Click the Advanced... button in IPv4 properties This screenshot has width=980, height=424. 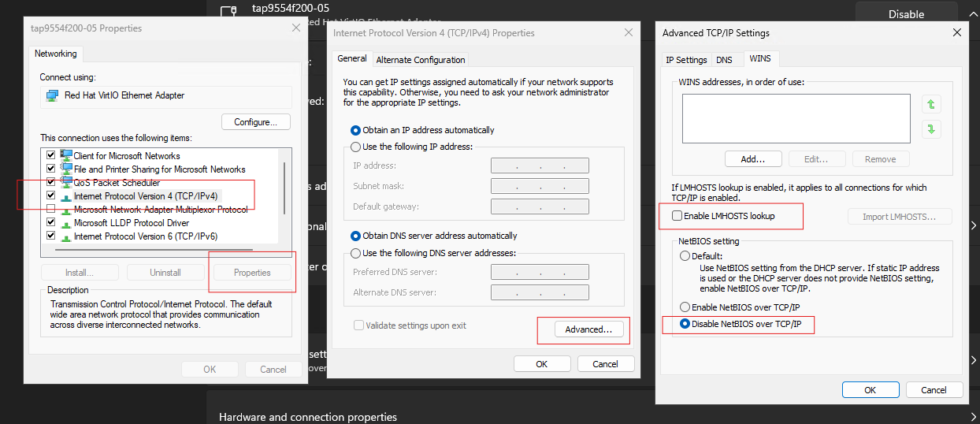[x=588, y=329]
